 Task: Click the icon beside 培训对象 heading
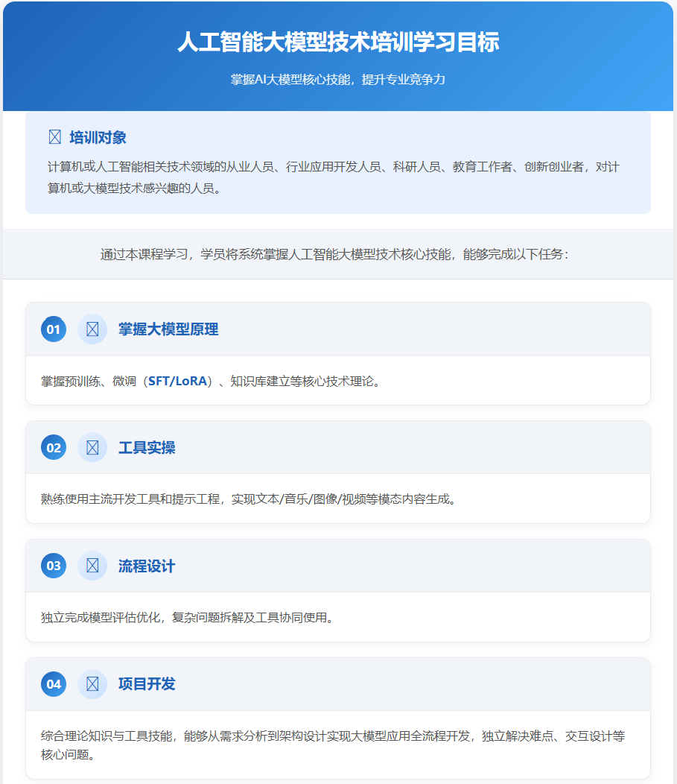(54, 137)
